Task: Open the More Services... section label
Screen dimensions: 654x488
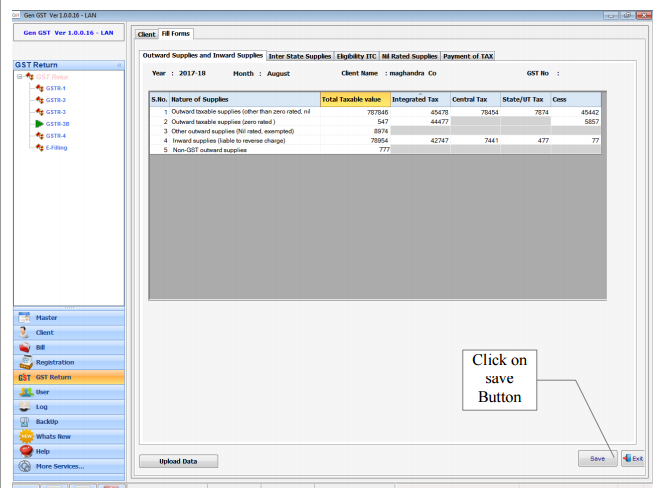Action: pyautogui.click(x=60, y=466)
